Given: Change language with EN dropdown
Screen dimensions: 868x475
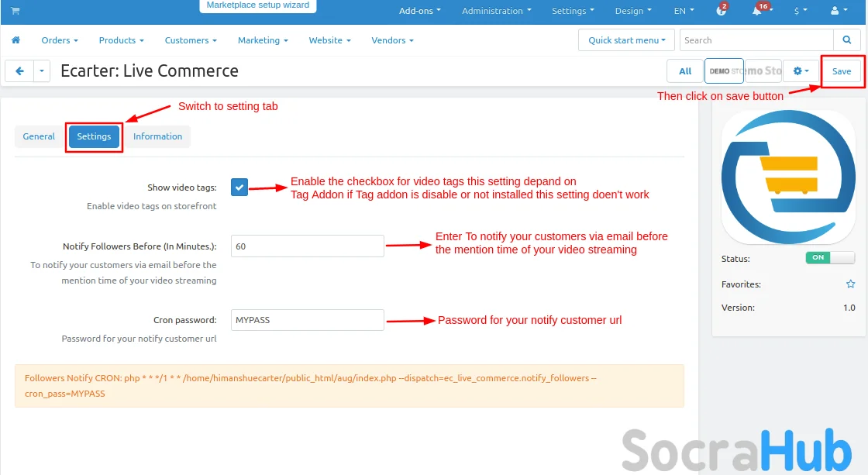Looking at the screenshot, I should [684, 11].
